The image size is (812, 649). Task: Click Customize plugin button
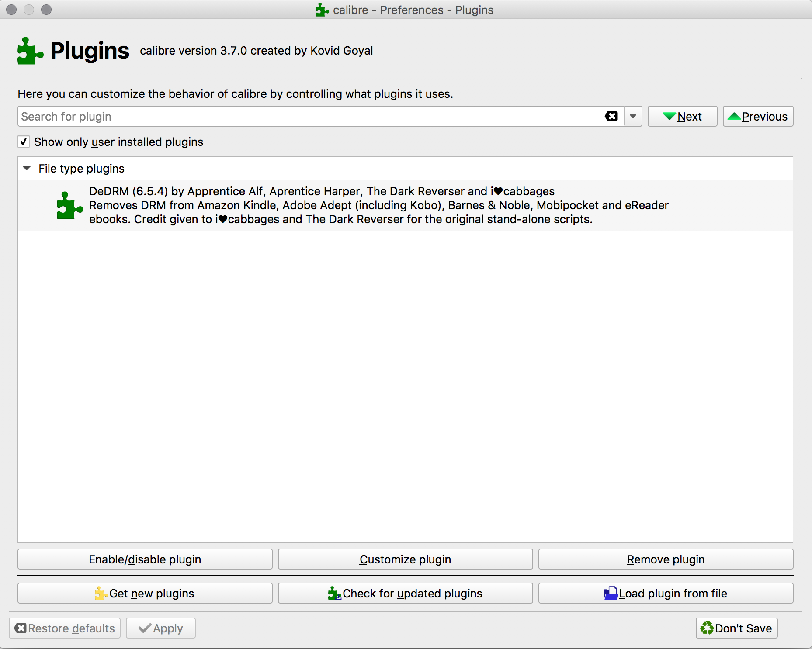[405, 559]
